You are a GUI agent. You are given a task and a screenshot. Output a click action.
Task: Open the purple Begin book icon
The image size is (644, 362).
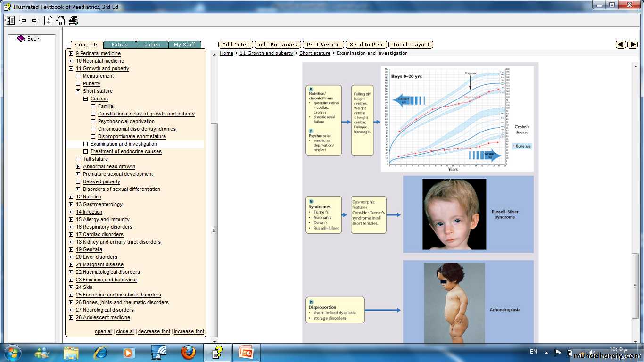click(21, 39)
